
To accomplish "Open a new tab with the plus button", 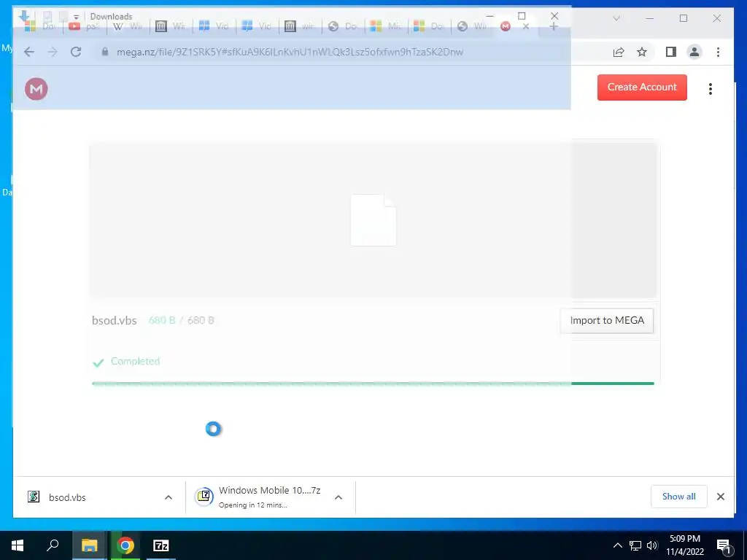I will coord(553,27).
